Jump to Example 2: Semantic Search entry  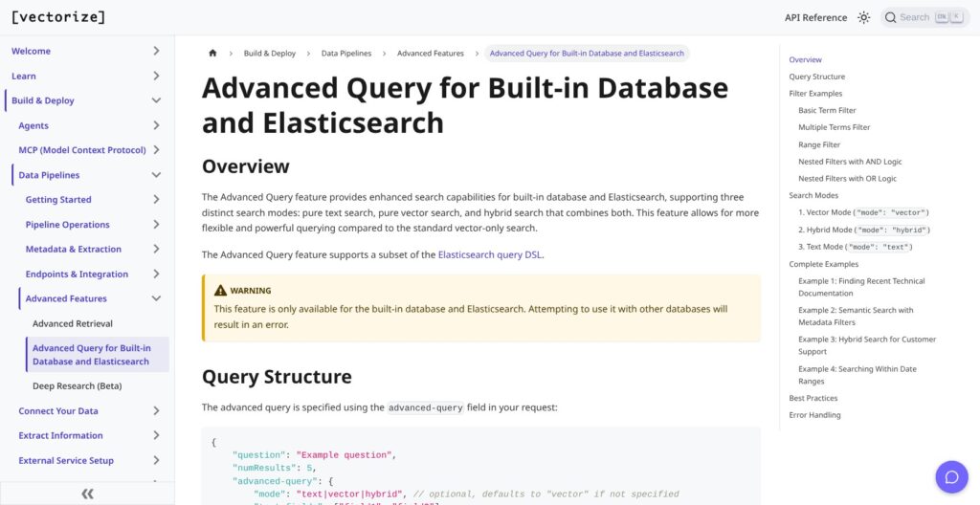click(x=856, y=317)
